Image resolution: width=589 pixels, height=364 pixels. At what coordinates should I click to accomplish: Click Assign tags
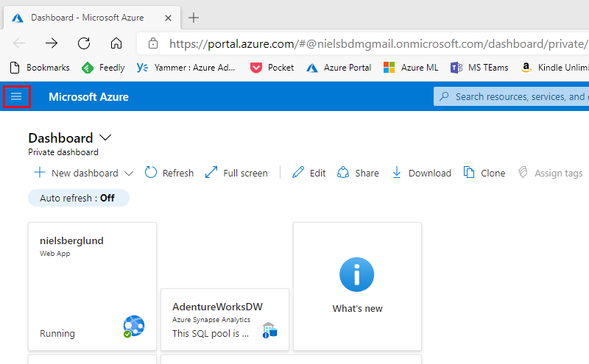pos(550,173)
